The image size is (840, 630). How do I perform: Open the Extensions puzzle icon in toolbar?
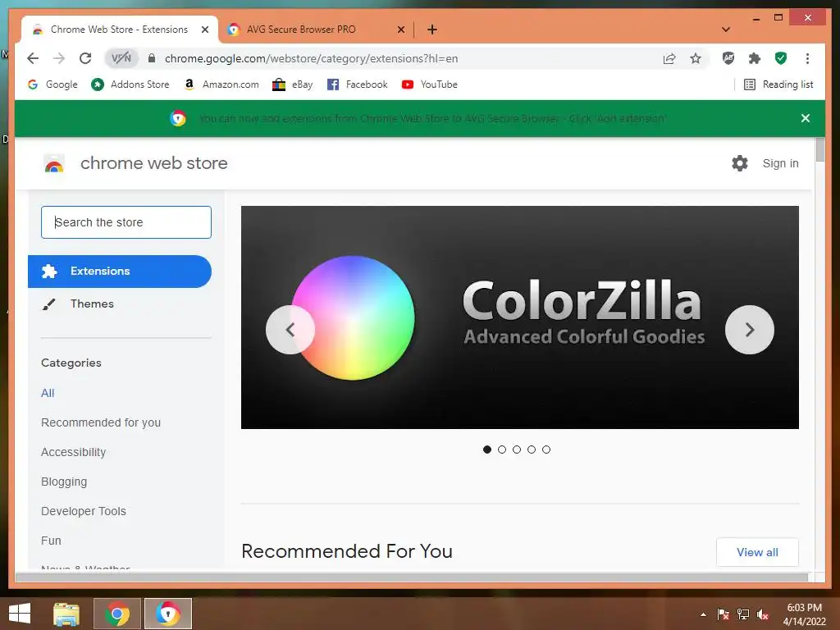click(x=755, y=58)
